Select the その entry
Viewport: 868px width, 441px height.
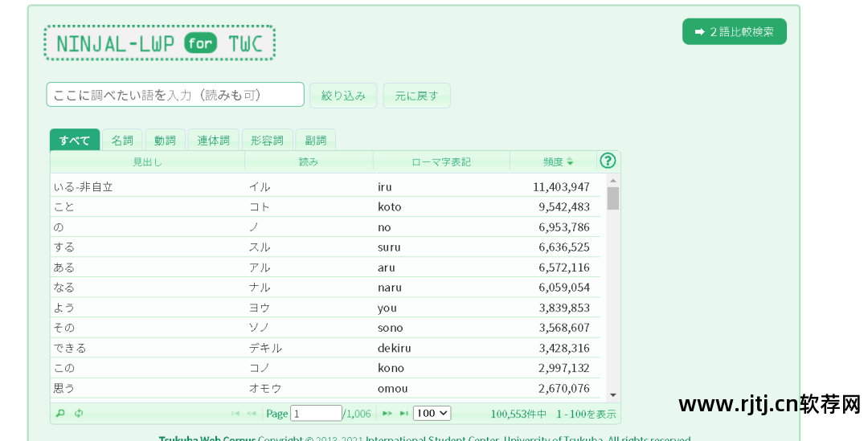pos(63,328)
